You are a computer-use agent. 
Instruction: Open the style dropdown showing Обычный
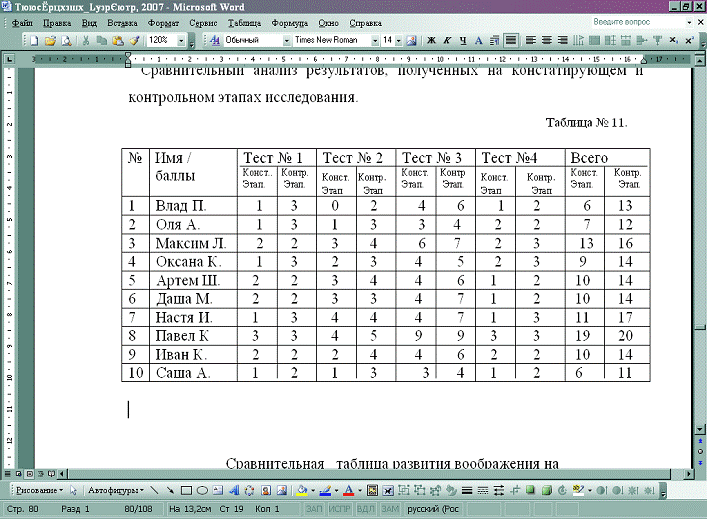[285, 41]
